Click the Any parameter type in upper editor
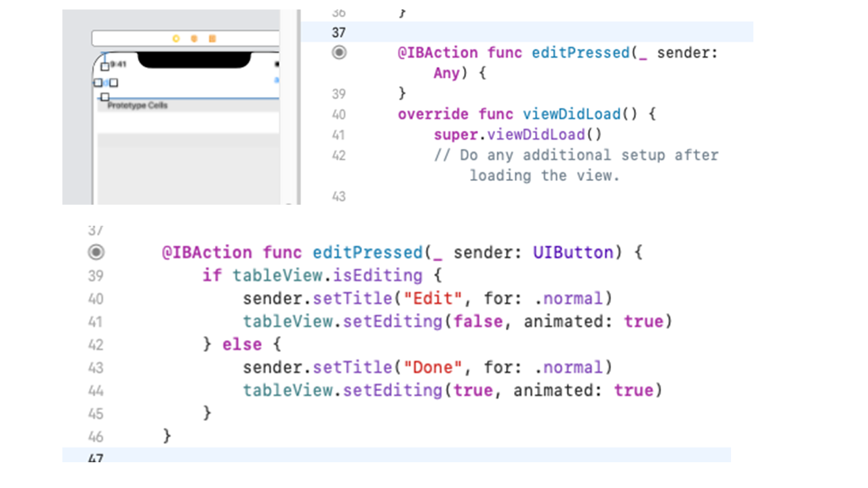 pos(446,73)
